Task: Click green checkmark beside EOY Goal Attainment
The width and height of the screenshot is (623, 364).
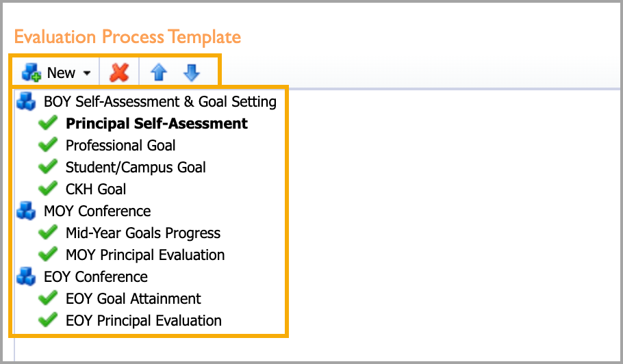Action: pos(48,298)
